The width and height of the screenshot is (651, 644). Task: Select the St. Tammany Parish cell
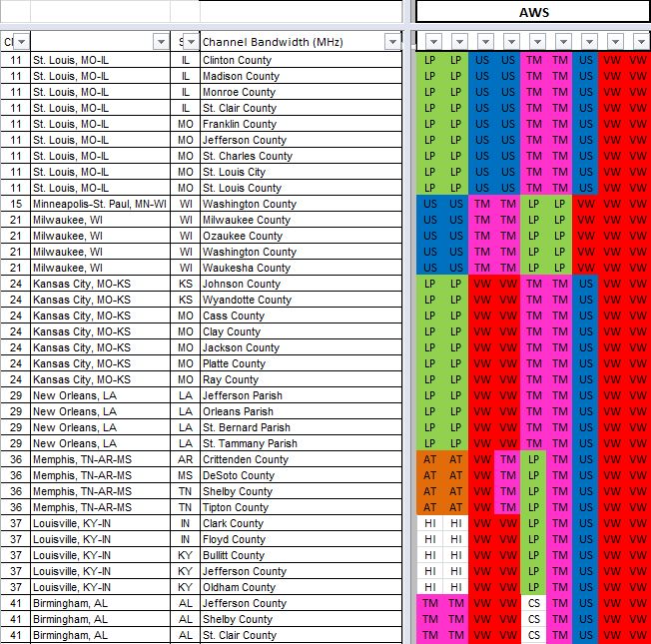[301, 443]
